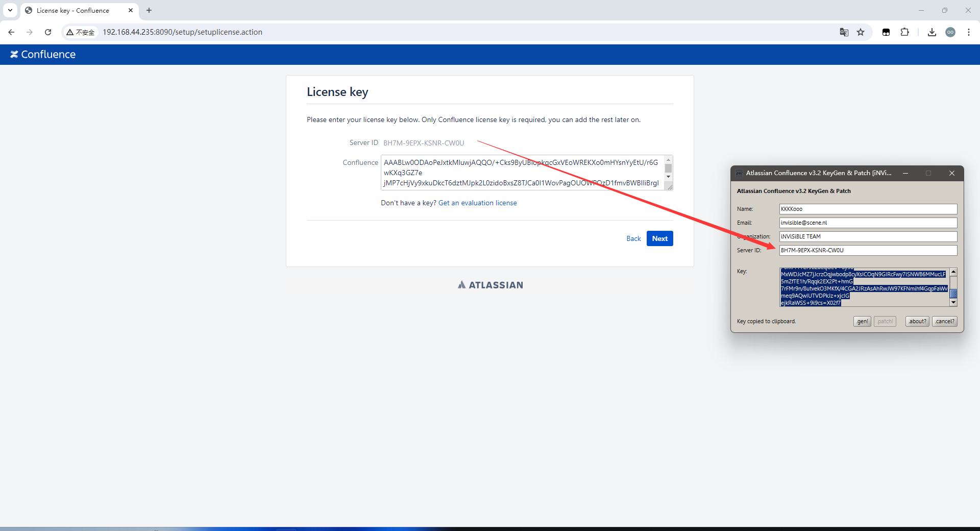
Task: Click the .patch! button
Action: coord(885,321)
